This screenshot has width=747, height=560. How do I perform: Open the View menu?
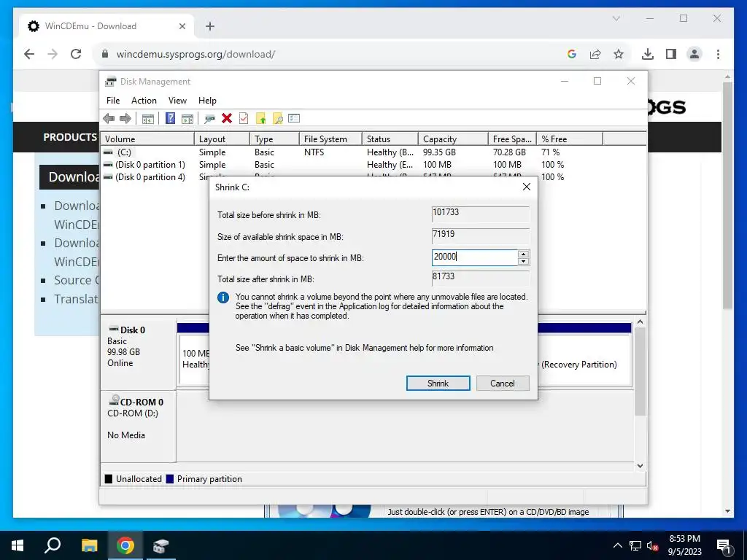[x=177, y=101]
